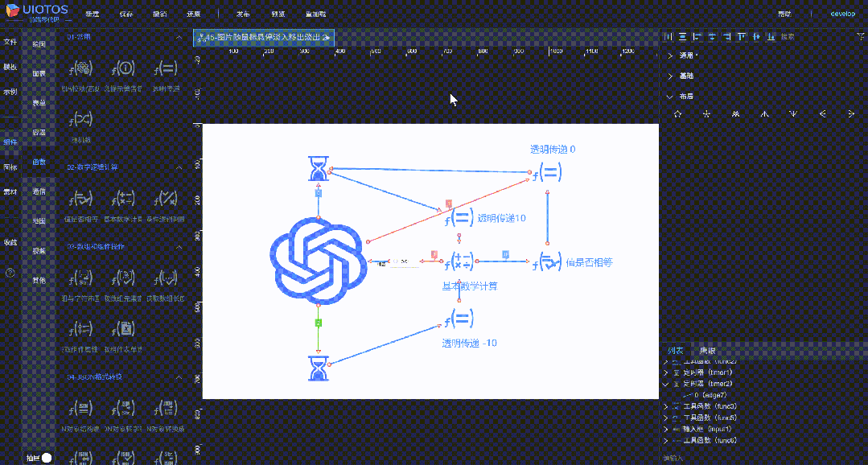Collapse the 布局 property group
The height and width of the screenshot is (465, 868).
coord(670,97)
